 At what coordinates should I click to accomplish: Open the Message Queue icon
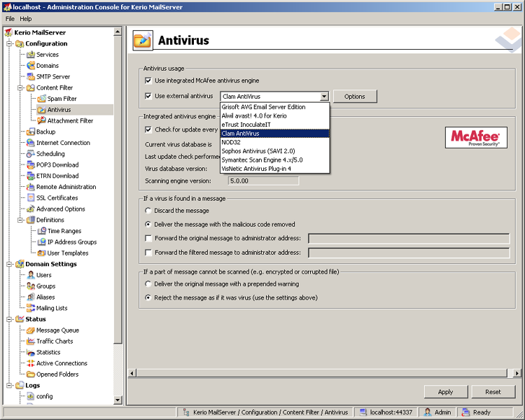(31, 330)
